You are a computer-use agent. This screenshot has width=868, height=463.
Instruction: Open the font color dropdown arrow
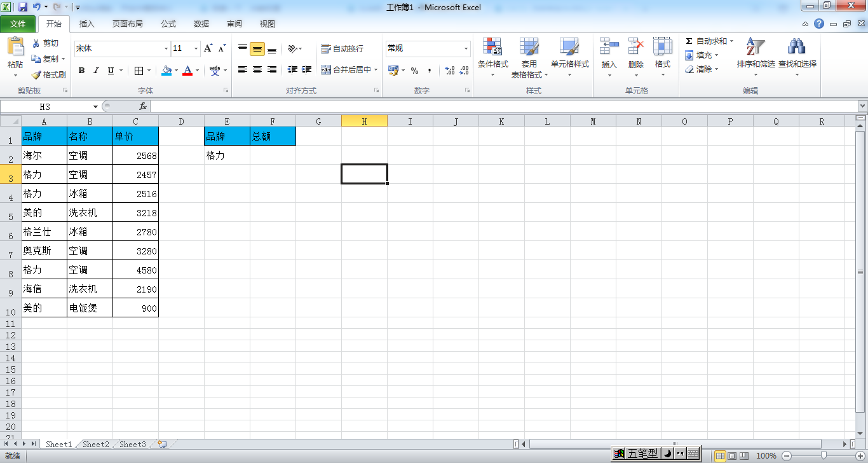point(197,71)
